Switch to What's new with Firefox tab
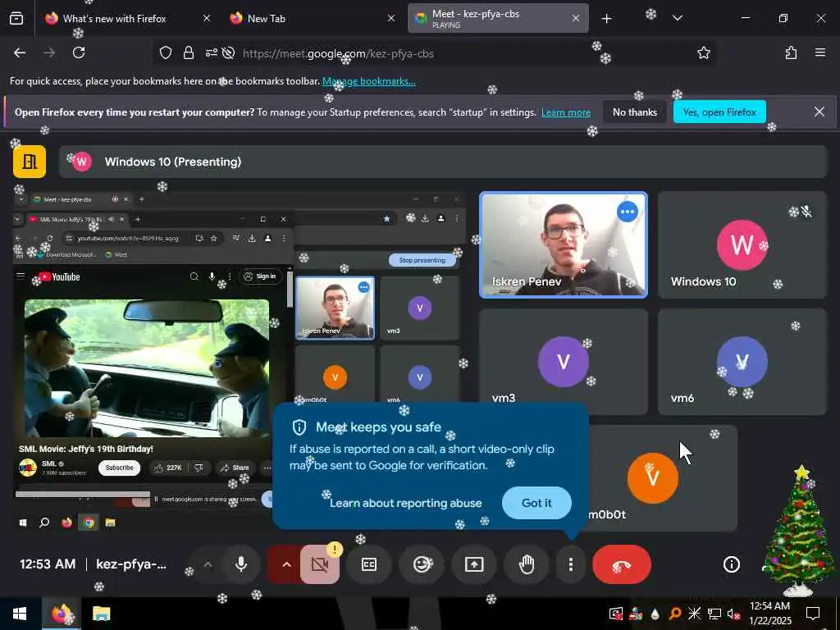 [113, 19]
